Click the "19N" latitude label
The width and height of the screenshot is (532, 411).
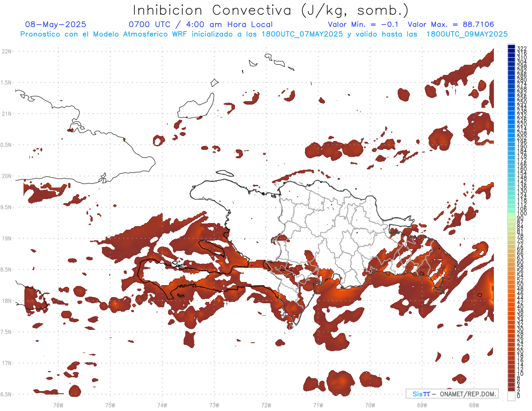coord(7,239)
